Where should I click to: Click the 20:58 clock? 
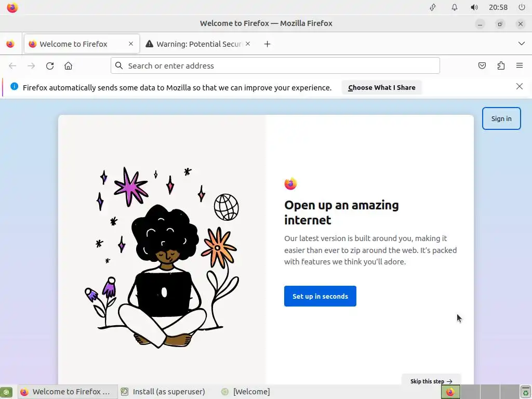click(x=498, y=7)
